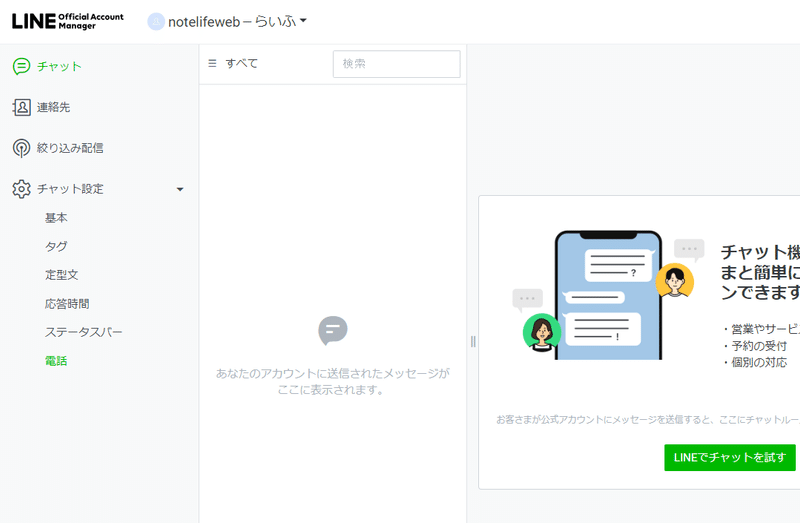The width and height of the screenshot is (800, 523).
Task: Open the 電話 settings submenu
Action: click(x=56, y=361)
